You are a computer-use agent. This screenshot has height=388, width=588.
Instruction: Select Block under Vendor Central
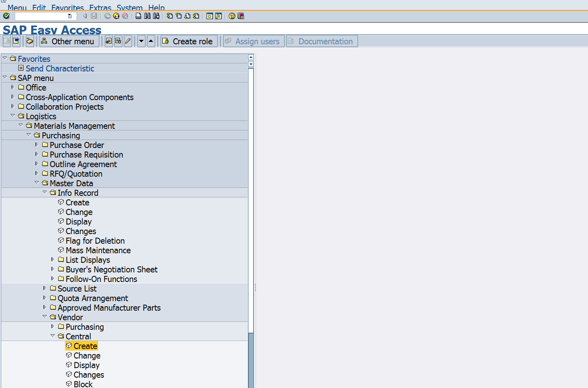(83, 384)
